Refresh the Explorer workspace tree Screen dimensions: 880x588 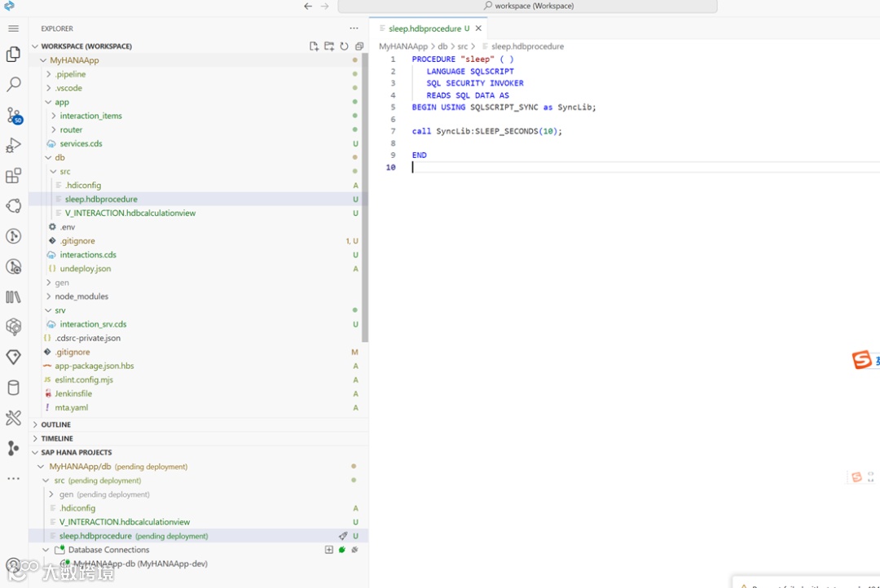pyautogui.click(x=344, y=46)
